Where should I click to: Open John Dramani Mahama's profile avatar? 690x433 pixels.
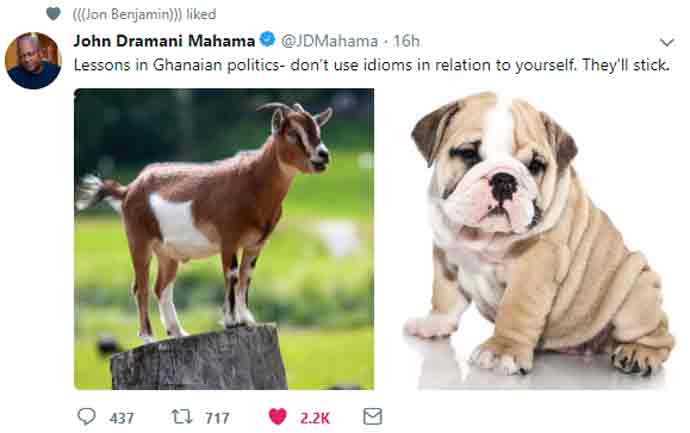33,61
